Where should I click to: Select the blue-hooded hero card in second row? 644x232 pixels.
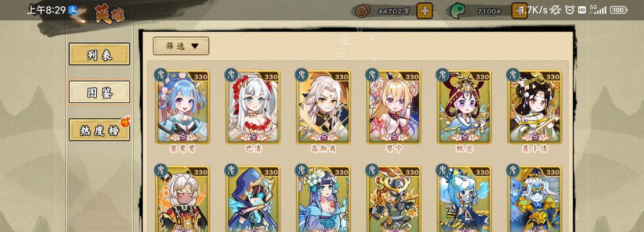[x=253, y=199]
